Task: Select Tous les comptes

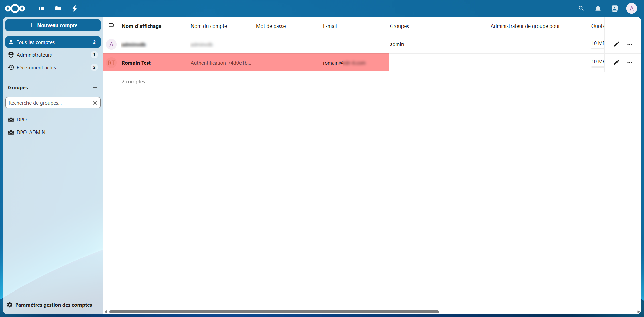Action: point(53,42)
